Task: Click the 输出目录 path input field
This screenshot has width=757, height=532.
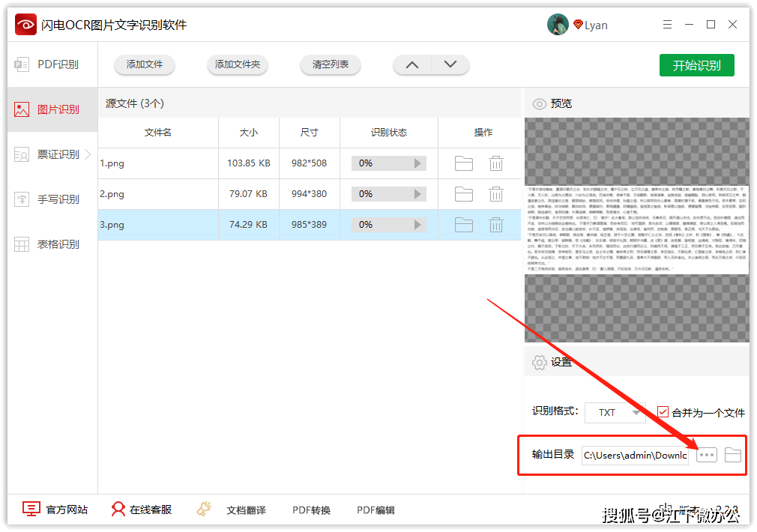Action: (635, 456)
